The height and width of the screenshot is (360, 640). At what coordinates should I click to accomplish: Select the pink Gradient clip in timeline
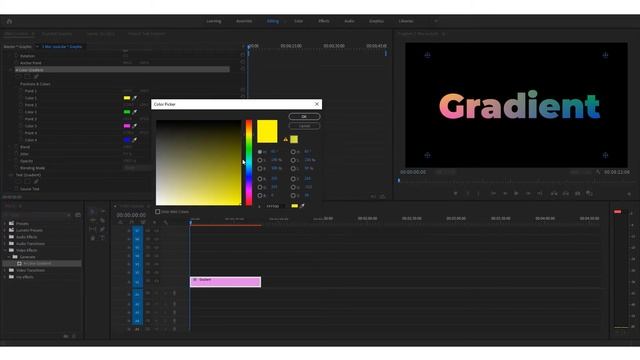click(x=225, y=282)
